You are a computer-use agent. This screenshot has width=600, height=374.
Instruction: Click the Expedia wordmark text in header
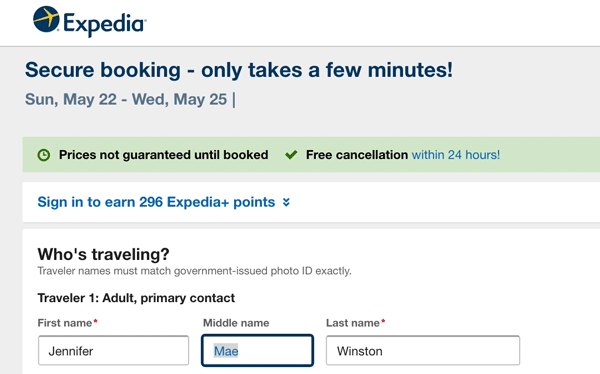pyautogui.click(x=104, y=24)
